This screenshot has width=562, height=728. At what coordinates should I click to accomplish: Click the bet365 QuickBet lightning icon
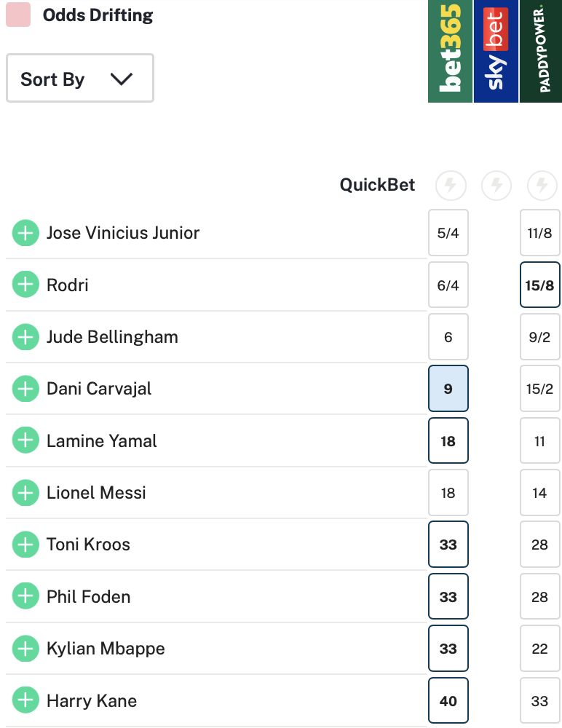[x=450, y=186]
